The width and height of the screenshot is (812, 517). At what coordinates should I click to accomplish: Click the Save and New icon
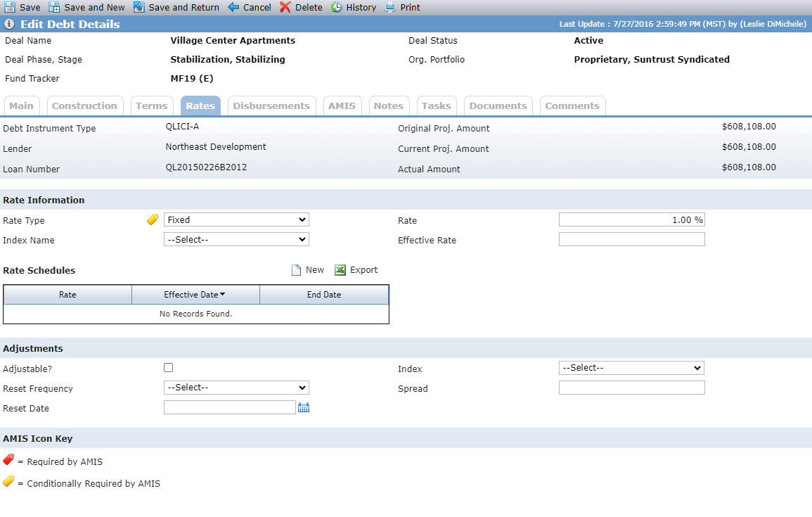click(54, 7)
